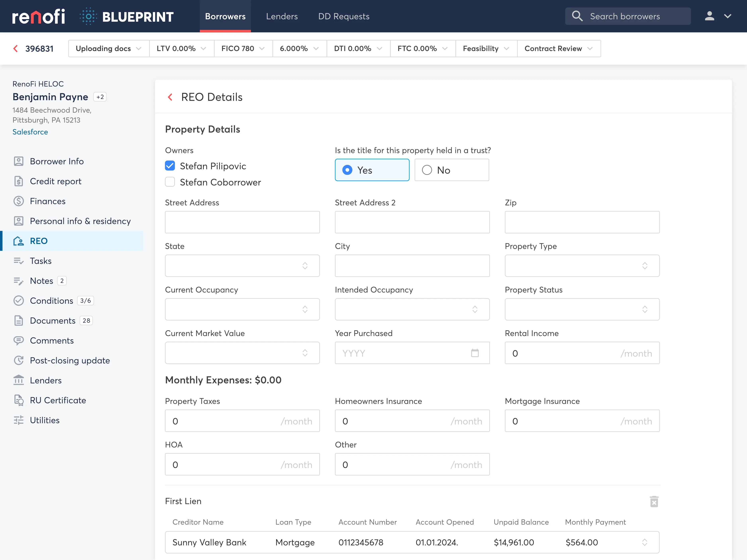Open the State select dropdown
Viewport: 747px width, 560px height.
242,266
